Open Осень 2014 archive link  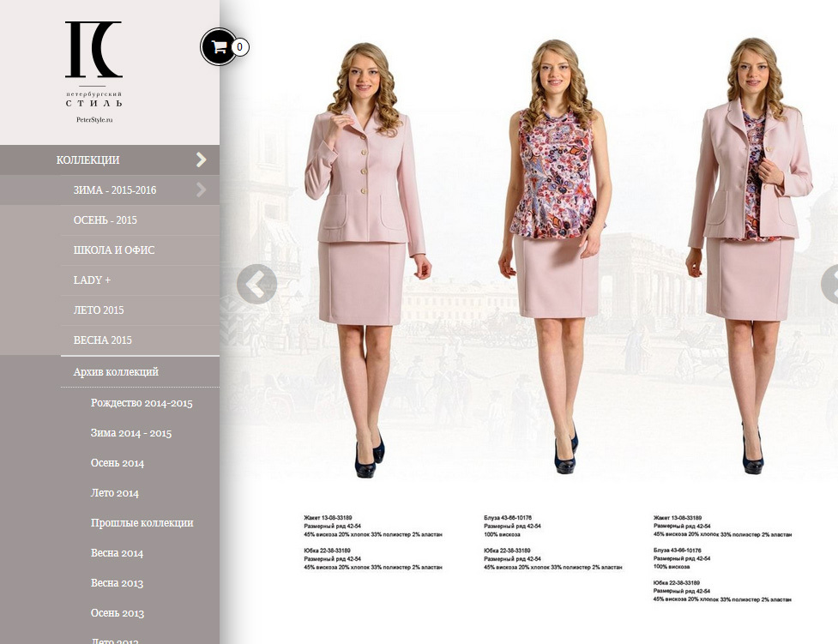pos(118,463)
